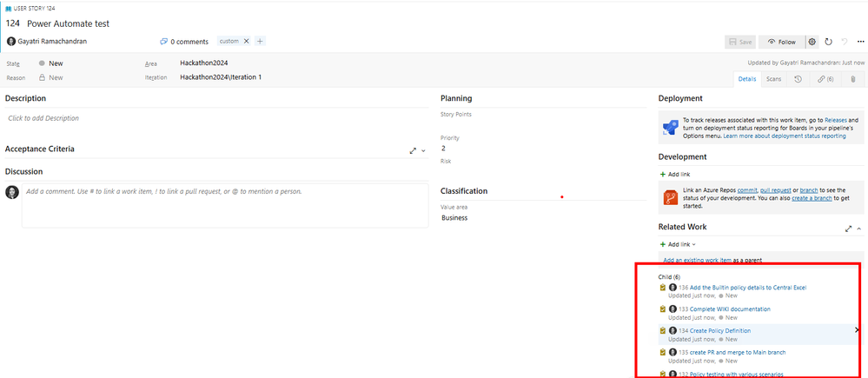This screenshot has height=378, width=868.
Task: Open child 136 Add the Builtin policy details
Action: pos(748,288)
